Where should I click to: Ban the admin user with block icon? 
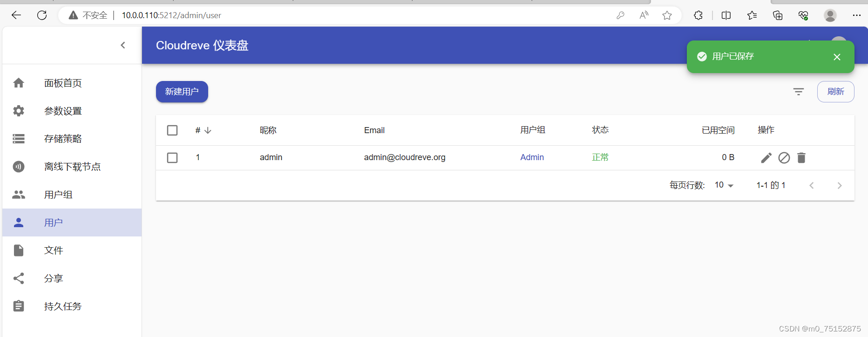click(784, 158)
